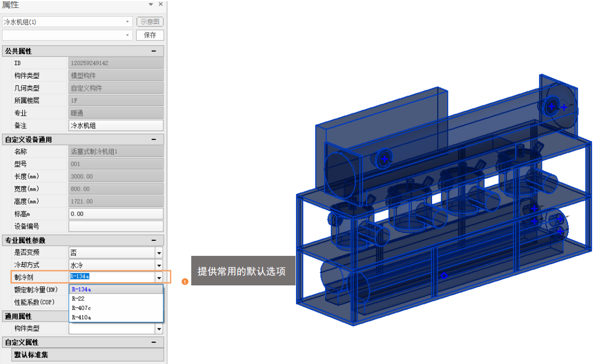The image size is (615, 364).
Task: Click orange annotation marker 1
Action: pos(185,282)
